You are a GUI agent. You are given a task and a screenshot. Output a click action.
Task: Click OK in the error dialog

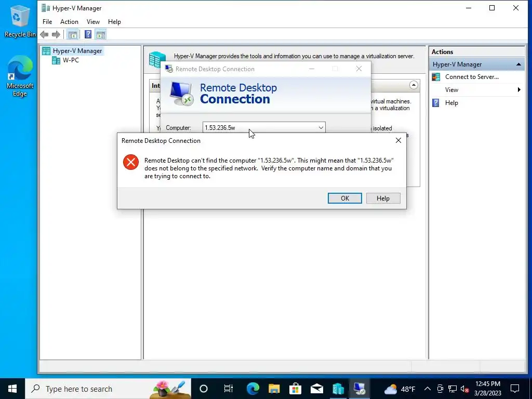tap(345, 198)
